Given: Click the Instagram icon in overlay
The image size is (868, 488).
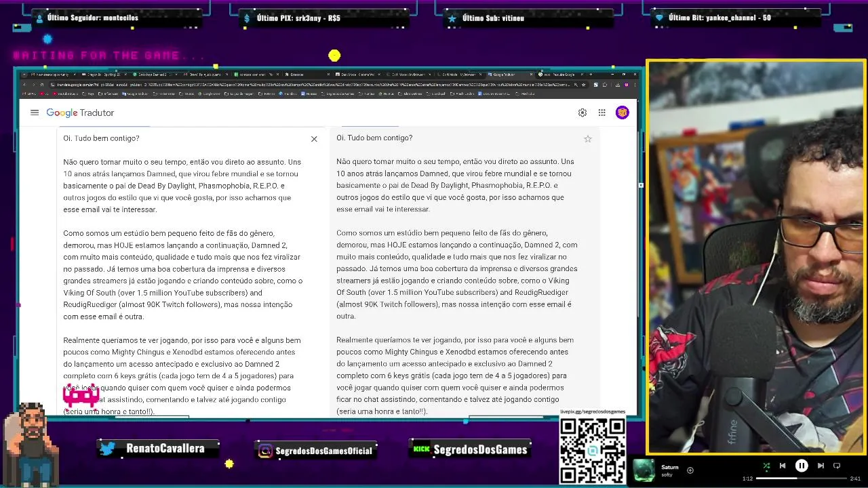Looking at the screenshot, I should [265, 451].
